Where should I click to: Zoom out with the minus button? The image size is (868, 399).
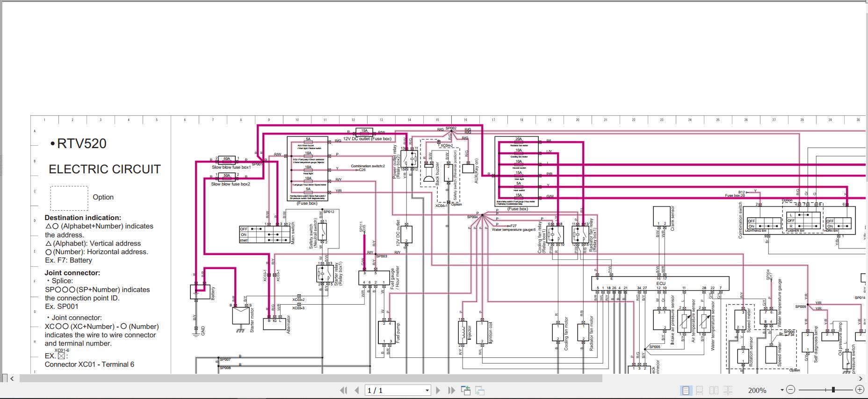pyautogui.click(x=790, y=390)
